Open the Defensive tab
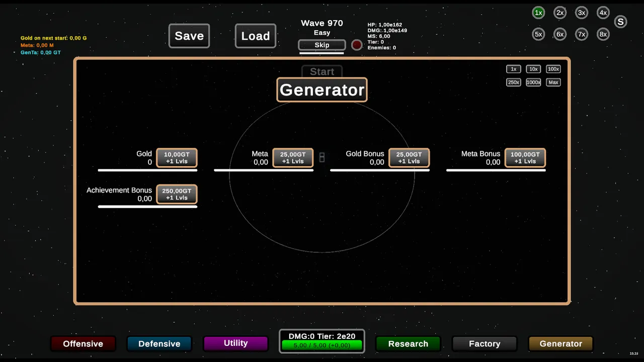 click(159, 344)
